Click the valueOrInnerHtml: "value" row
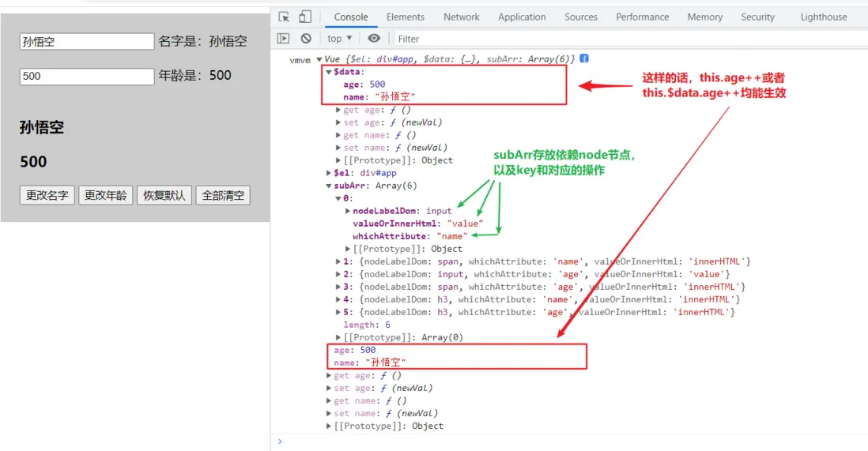Viewport: 868px width, 451px height. 418,224
